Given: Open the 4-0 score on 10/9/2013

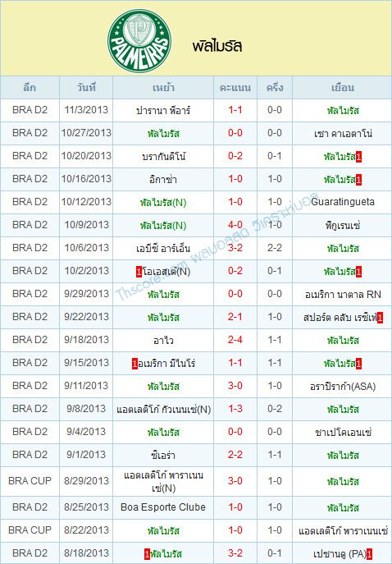Looking at the screenshot, I should point(235,225).
